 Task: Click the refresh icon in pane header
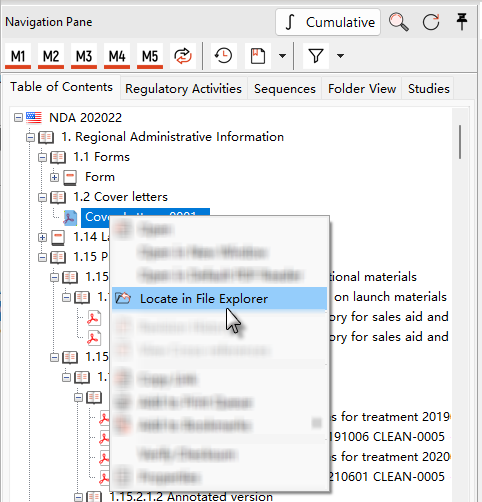431,22
